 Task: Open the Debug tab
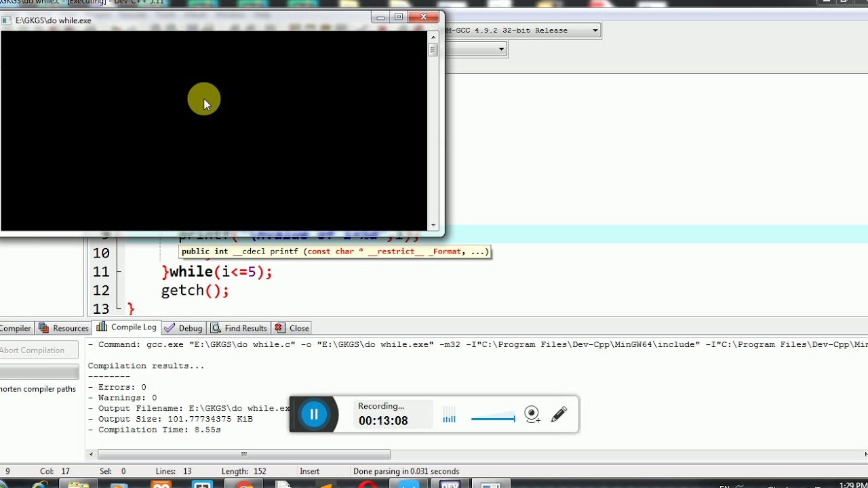pyautogui.click(x=184, y=328)
